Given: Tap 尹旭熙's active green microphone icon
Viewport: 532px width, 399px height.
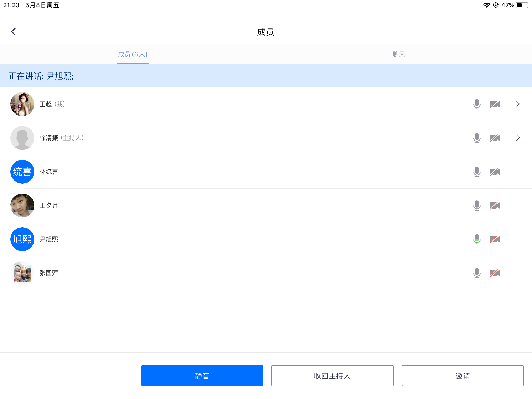Looking at the screenshot, I should click(477, 239).
